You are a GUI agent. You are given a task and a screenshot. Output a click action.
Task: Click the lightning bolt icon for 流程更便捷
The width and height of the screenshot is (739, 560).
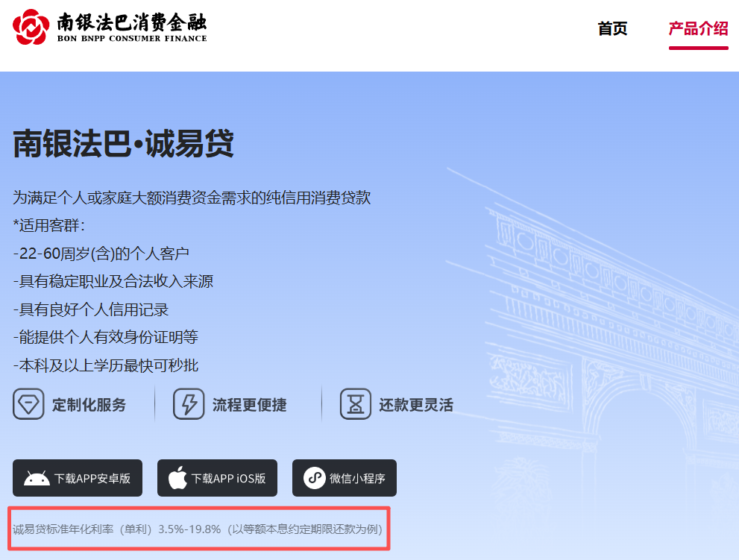pyautogui.click(x=189, y=404)
